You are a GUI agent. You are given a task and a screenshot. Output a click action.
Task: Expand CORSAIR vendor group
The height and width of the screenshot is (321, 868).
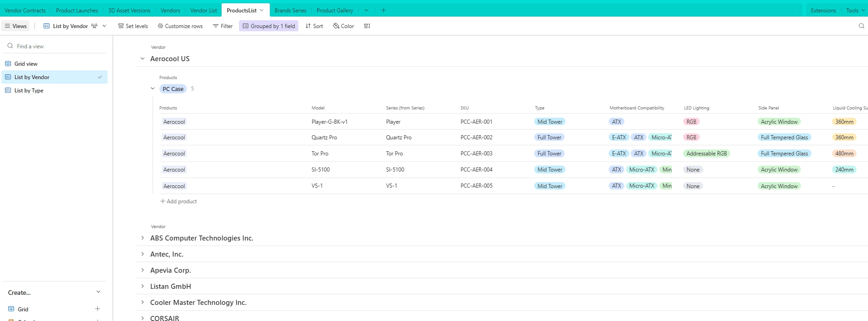tap(143, 318)
